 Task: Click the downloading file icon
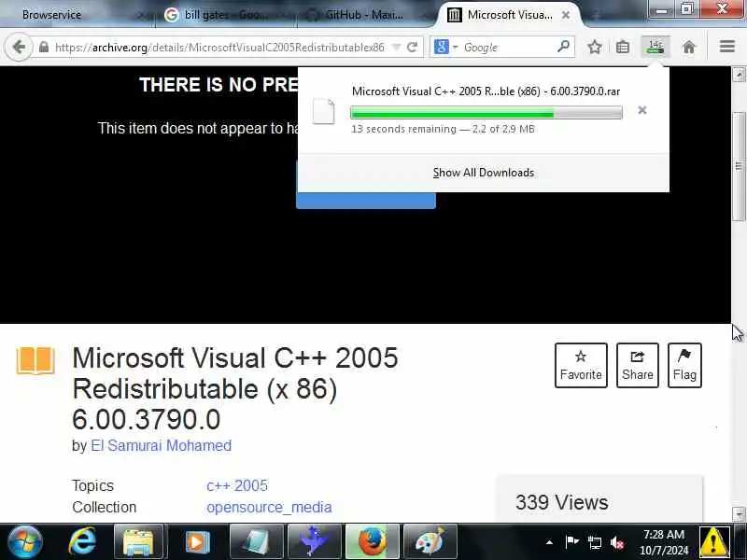(x=323, y=111)
